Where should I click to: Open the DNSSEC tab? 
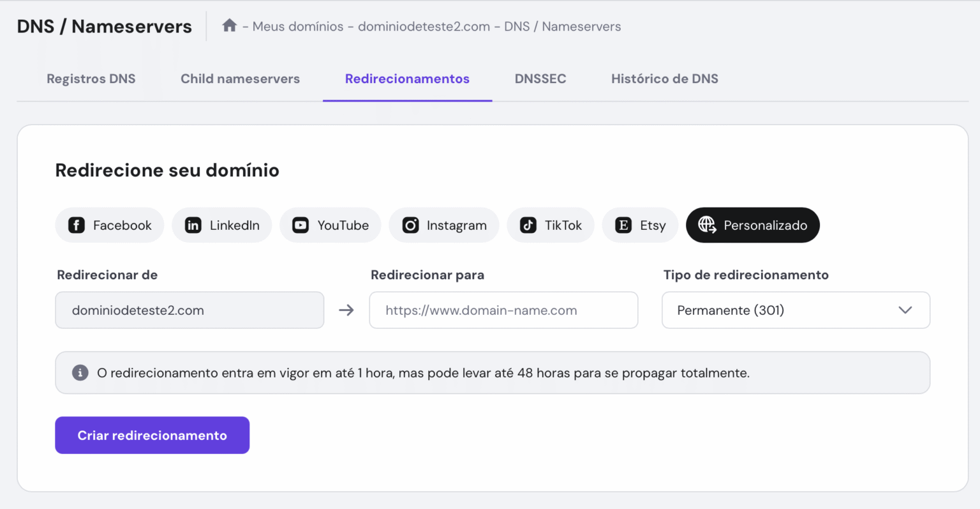click(540, 79)
